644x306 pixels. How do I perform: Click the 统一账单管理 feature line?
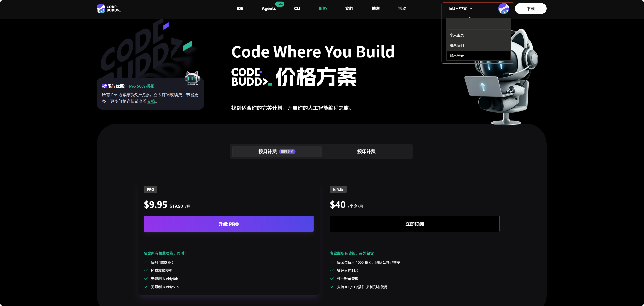(347, 279)
